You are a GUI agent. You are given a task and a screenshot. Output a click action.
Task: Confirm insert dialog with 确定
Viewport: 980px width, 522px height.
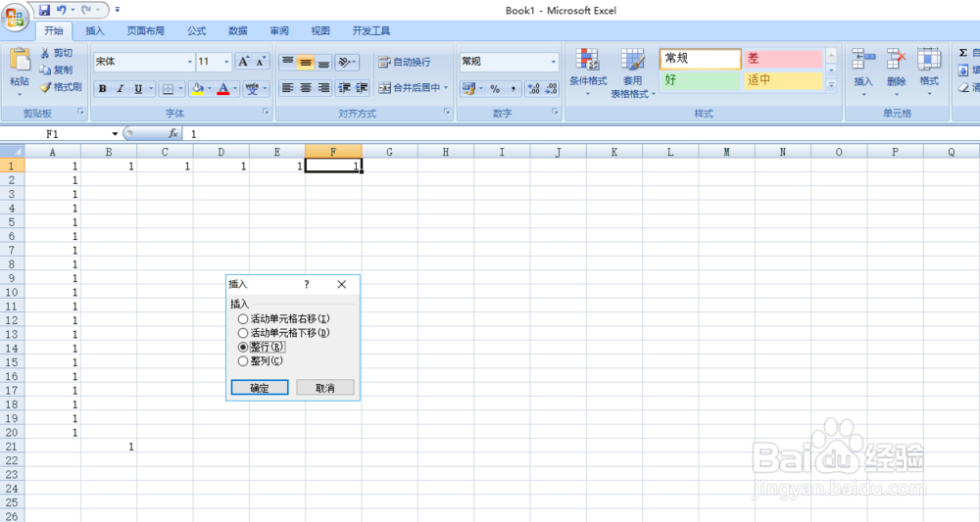(260, 388)
